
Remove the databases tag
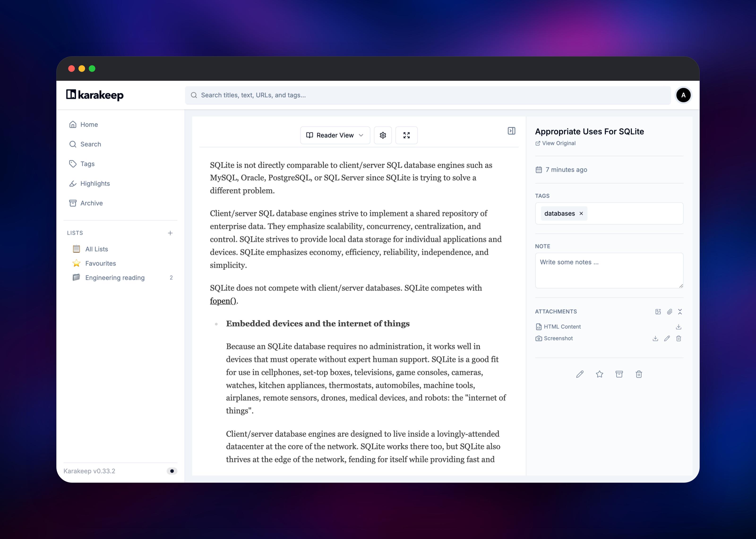pyautogui.click(x=581, y=214)
